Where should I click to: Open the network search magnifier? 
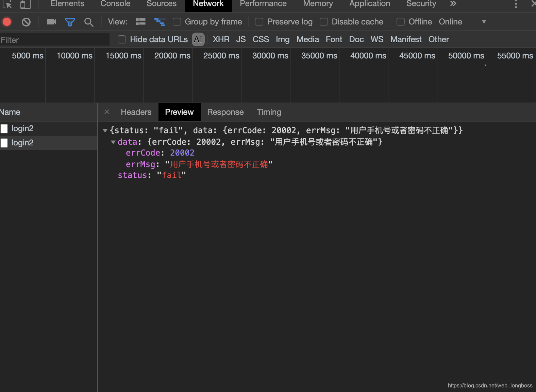tap(89, 22)
